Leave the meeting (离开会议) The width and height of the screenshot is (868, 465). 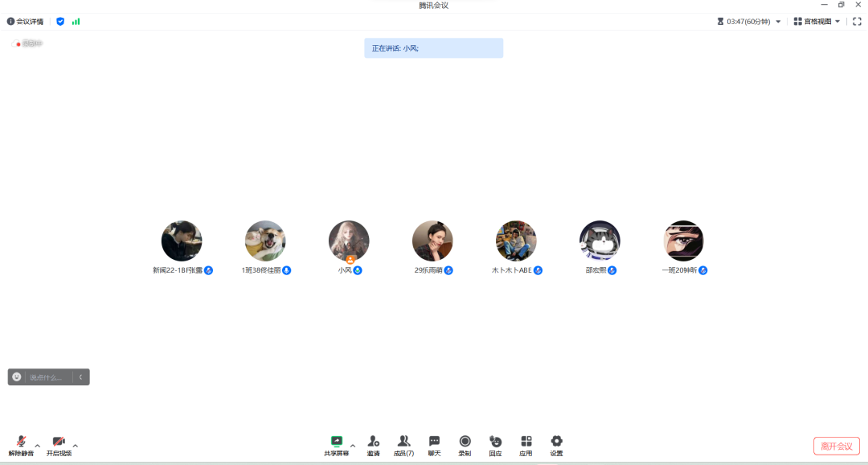pyautogui.click(x=837, y=446)
